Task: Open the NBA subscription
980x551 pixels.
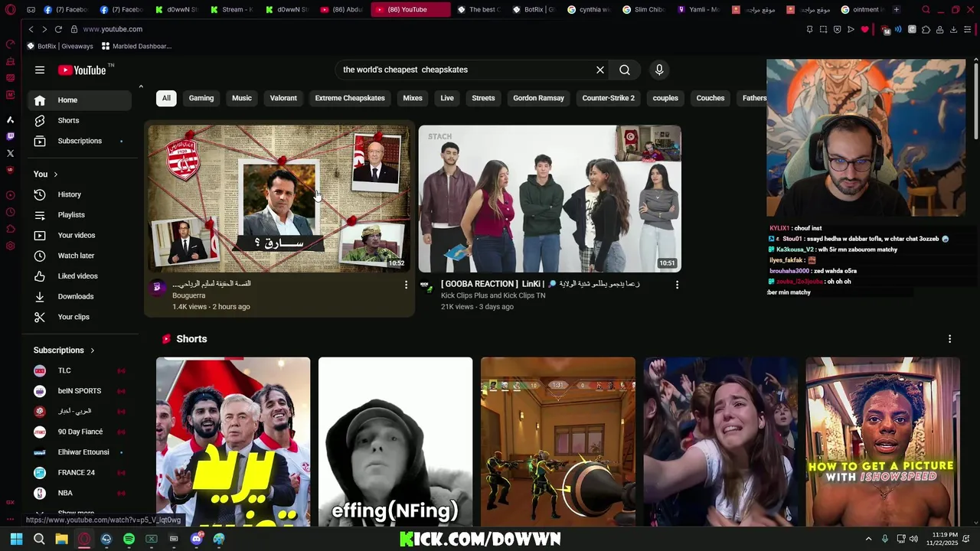Action: pos(80,493)
